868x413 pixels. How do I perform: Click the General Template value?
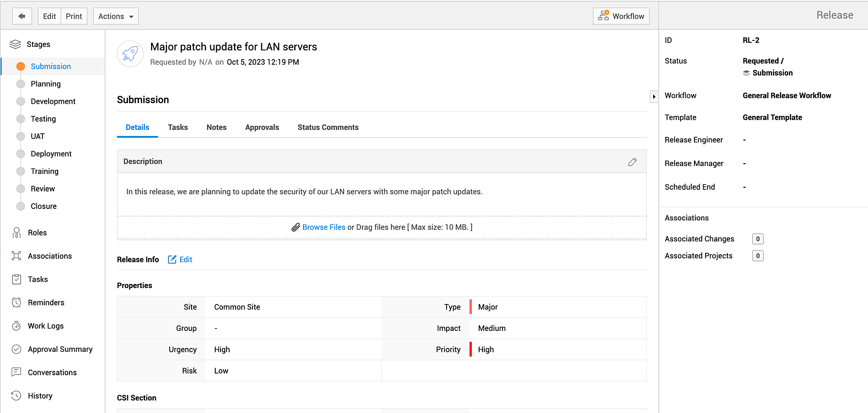point(772,117)
